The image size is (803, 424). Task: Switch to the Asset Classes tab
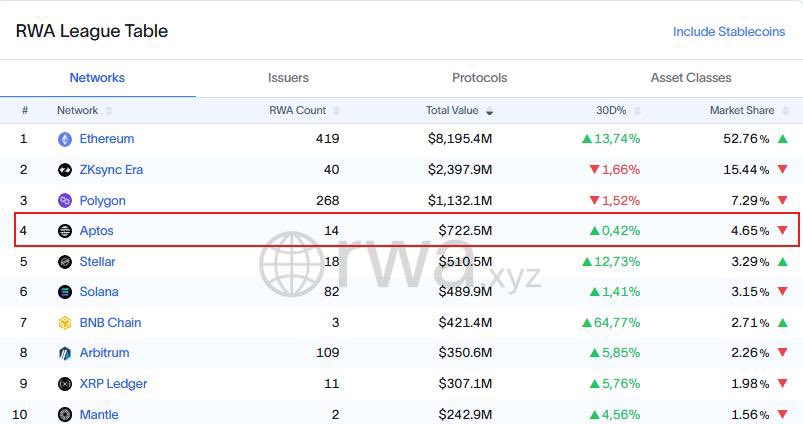point(691,78)
